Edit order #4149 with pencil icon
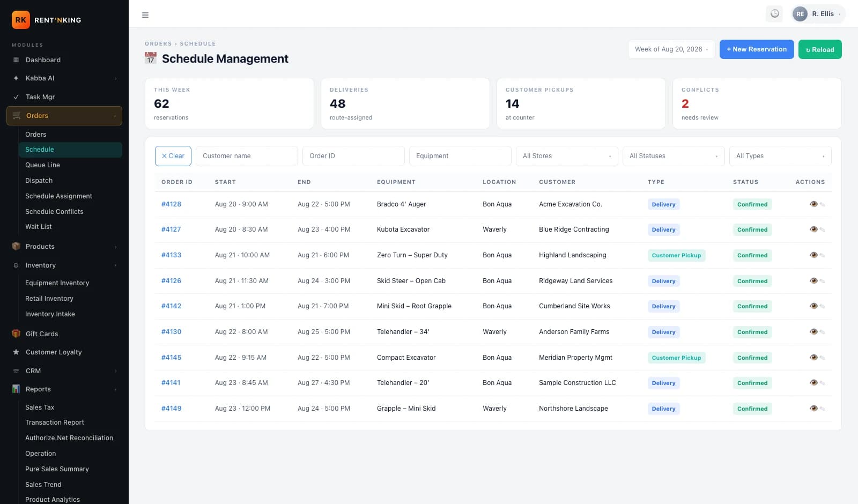858x504 pixels. point(823,409)
